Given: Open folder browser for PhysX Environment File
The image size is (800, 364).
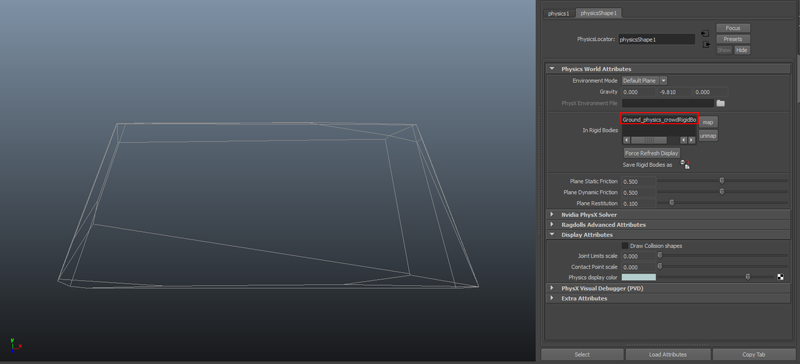Looking at the screenshot, I should pyautogui.click(x=720, y=103).
